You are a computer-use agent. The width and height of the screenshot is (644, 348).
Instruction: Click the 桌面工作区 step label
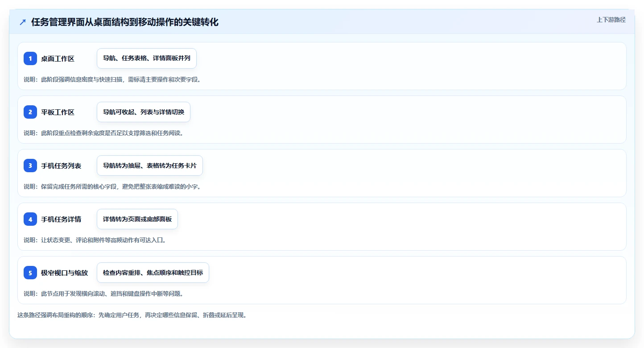point(58,58)
